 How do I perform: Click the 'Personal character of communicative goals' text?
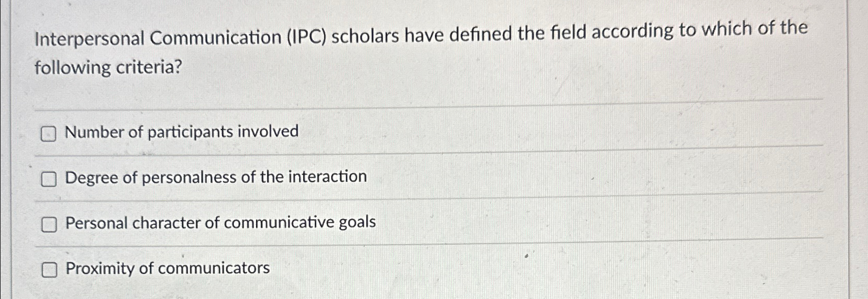(220, 223)
